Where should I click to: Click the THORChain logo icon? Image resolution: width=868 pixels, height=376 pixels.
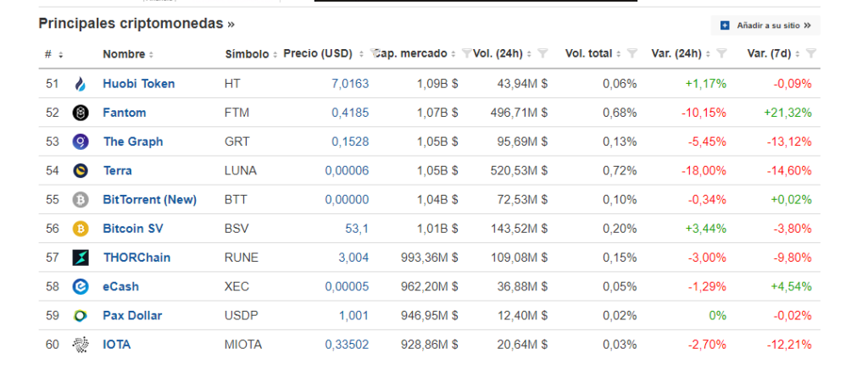click(x=81, y=257)
